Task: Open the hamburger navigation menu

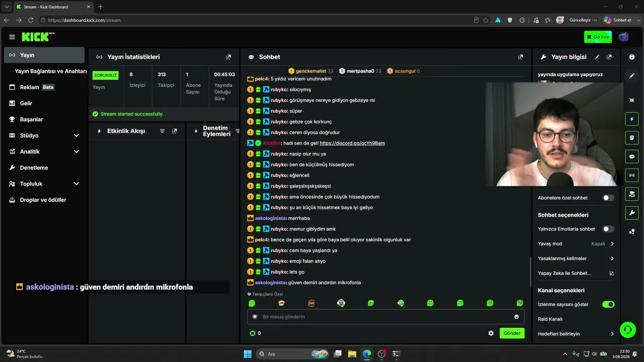Action: pyautogui.click(x=12, y=37)
